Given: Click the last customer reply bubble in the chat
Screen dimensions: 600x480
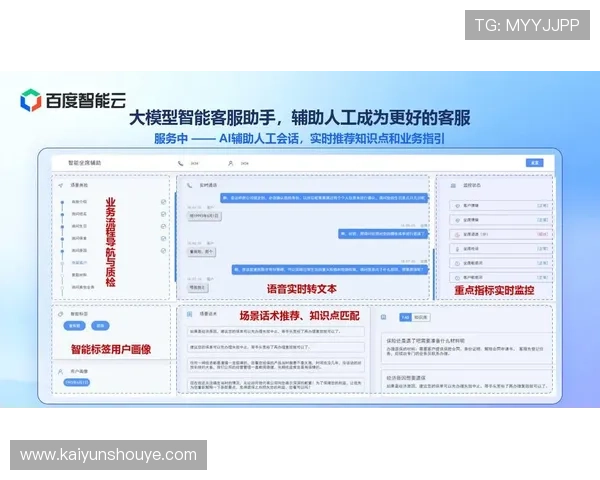Looking at the screenshot, I should click(x=198, y=287).
